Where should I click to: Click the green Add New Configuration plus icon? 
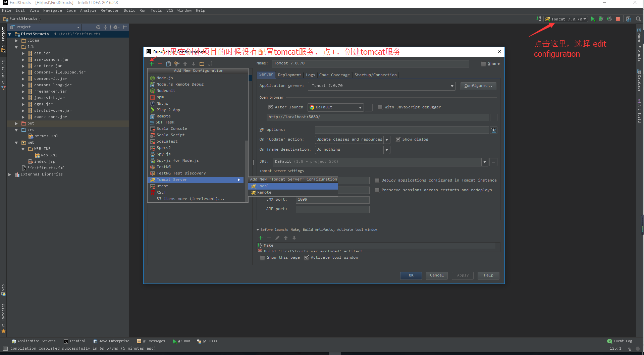[152, 64]
